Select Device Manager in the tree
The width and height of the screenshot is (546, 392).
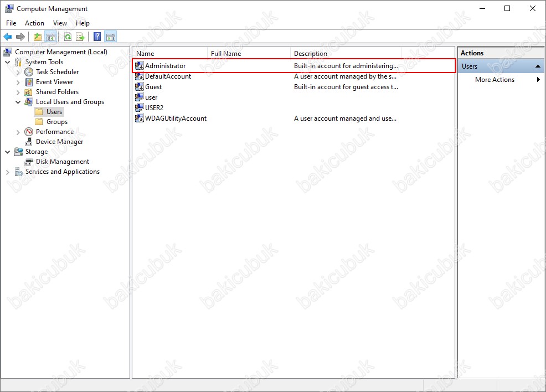click(x=59, y=142)
